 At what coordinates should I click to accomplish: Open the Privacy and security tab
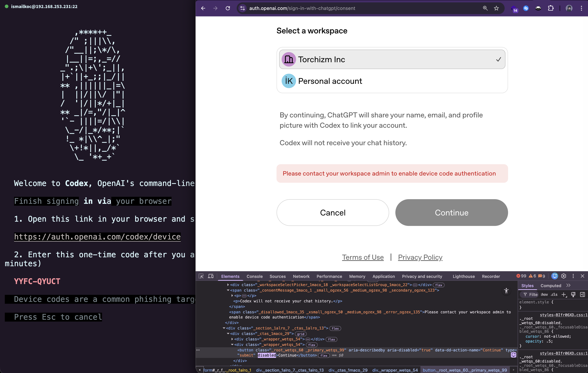[422, 276]
